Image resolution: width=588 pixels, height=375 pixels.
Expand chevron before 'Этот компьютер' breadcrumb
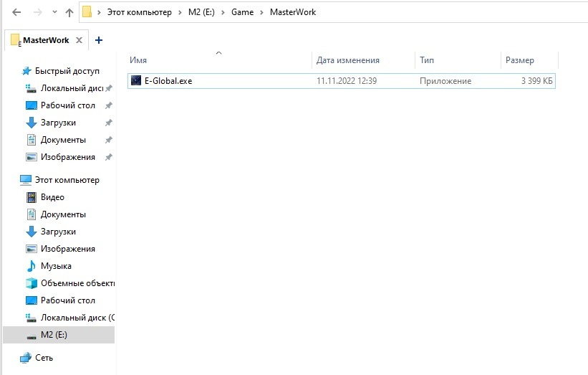(x=99, y=12)
